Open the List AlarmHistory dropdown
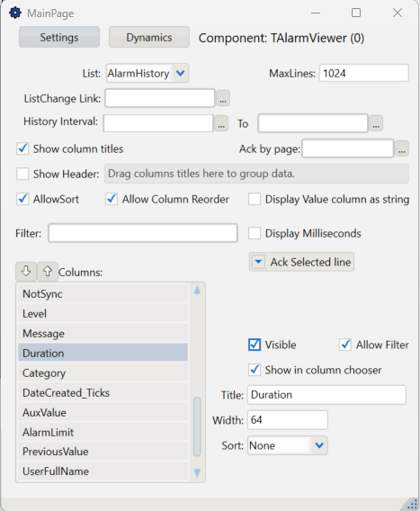This screenshot has width=420, height=511. (180, 73)
